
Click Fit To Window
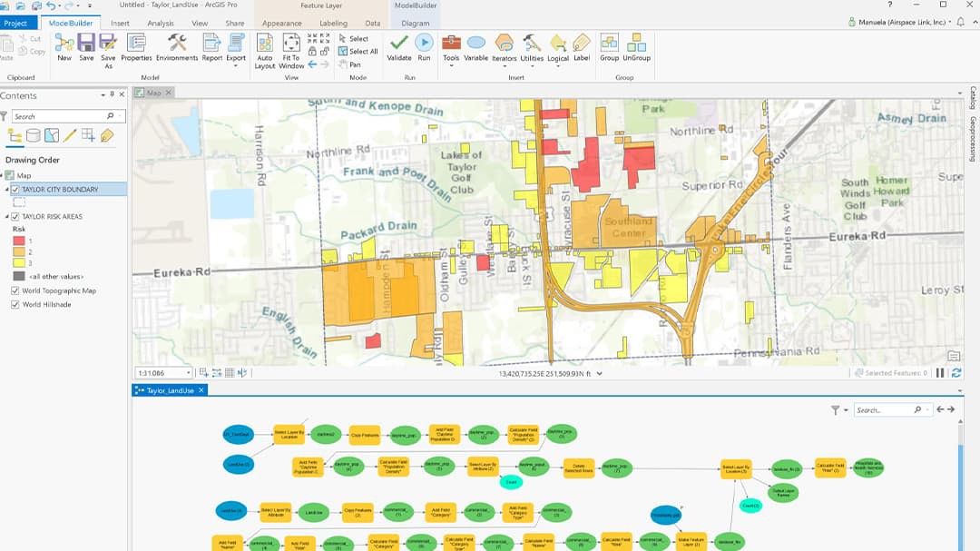(291, 51)
